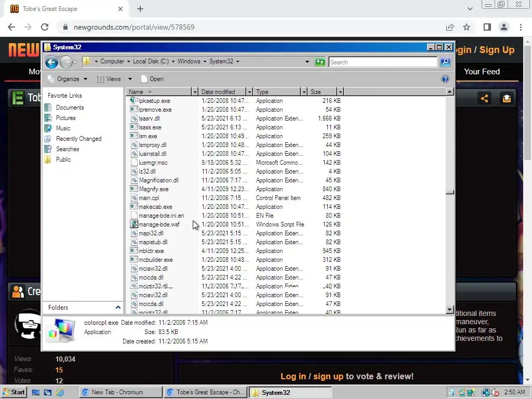Open the Organize dropdown menu

(68, 79)
